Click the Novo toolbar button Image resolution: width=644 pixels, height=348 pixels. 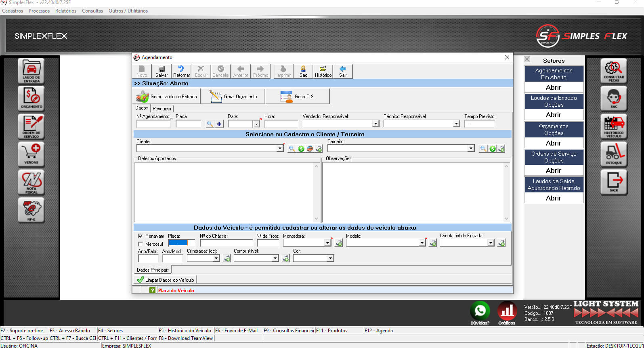142,72
